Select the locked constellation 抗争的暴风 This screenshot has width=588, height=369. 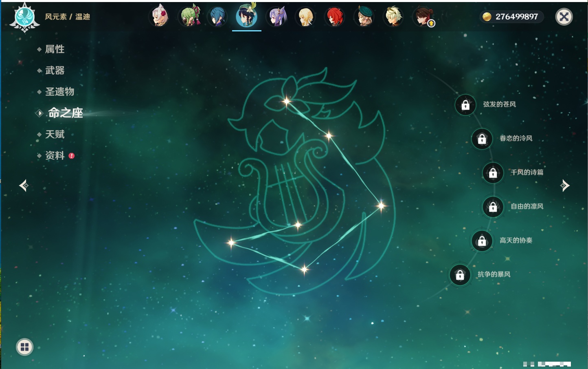coord(460,275)
